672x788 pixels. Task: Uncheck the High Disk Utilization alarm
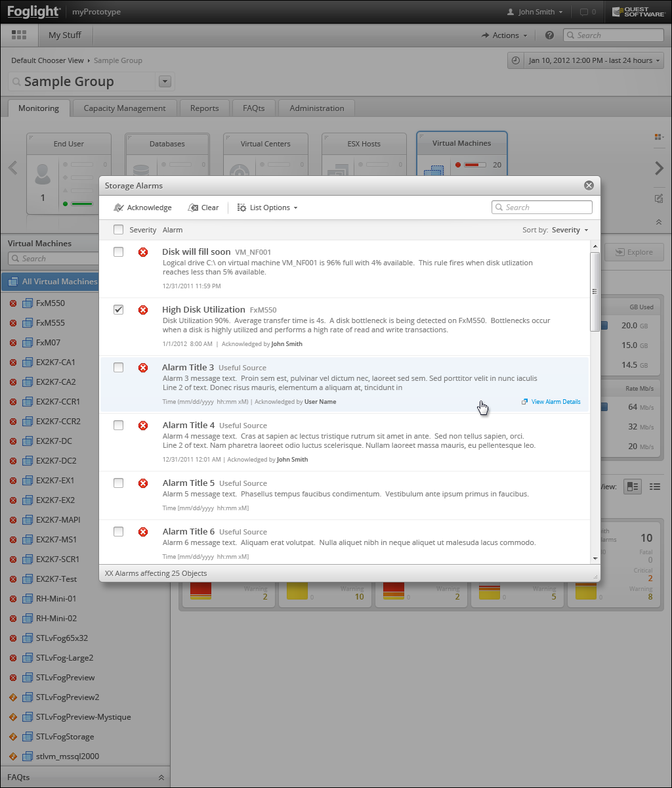coord(118,309)
